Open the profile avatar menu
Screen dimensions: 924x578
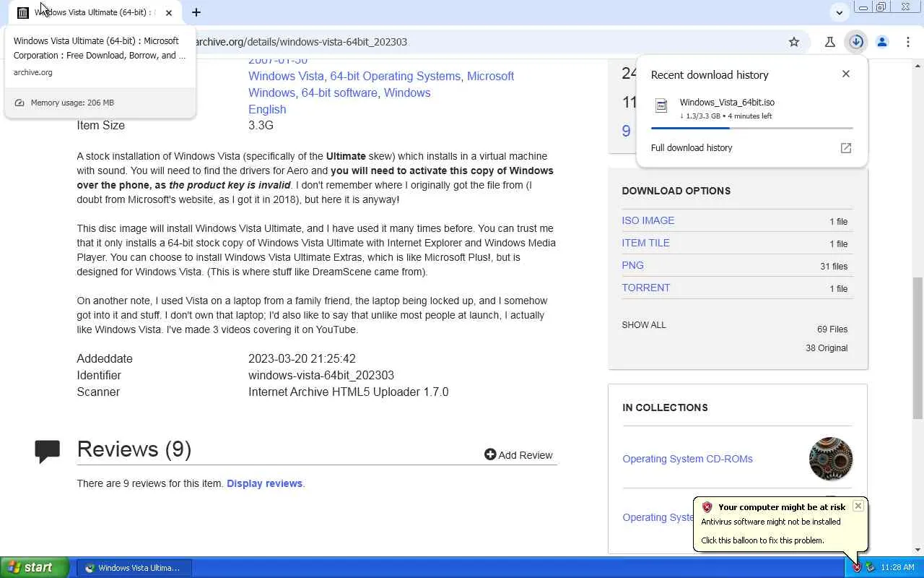tap(882, 42)
